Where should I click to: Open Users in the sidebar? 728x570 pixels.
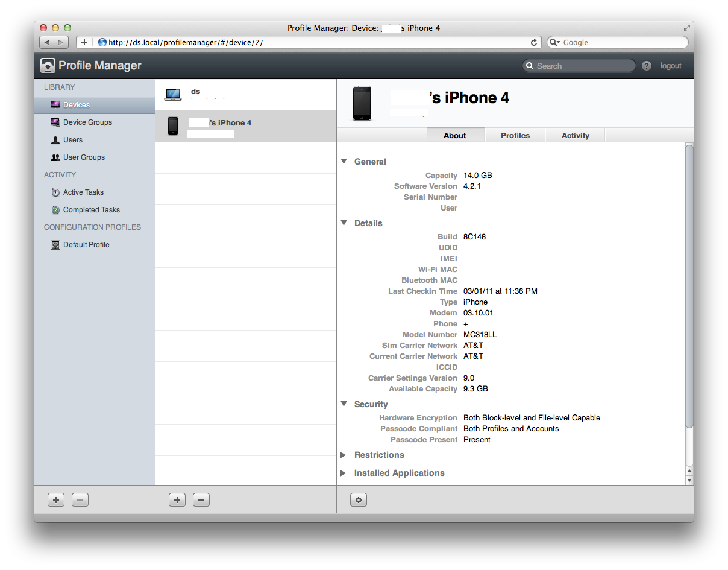[x=95, y=140]
